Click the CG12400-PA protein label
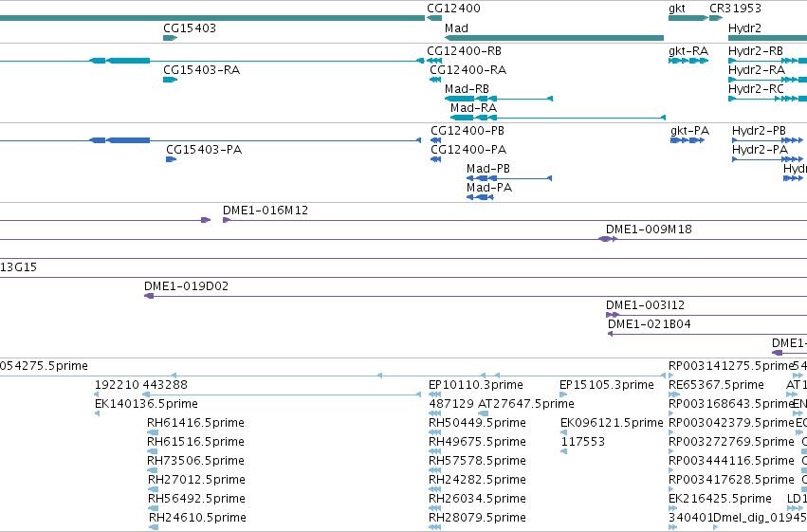807x532 pixels. (x=468, y=150)
